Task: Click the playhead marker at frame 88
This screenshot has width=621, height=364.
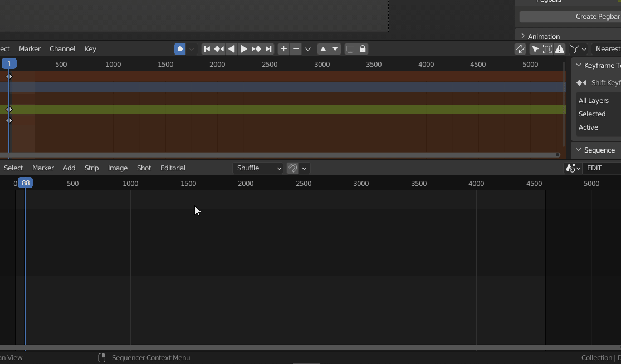Action: (25, 183)
